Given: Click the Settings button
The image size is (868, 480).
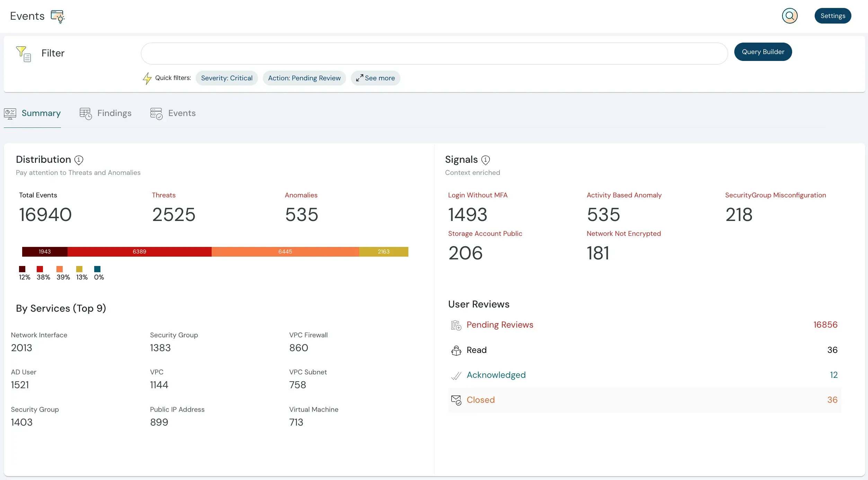Looking at the screenshot, I should tap(832, 16).
